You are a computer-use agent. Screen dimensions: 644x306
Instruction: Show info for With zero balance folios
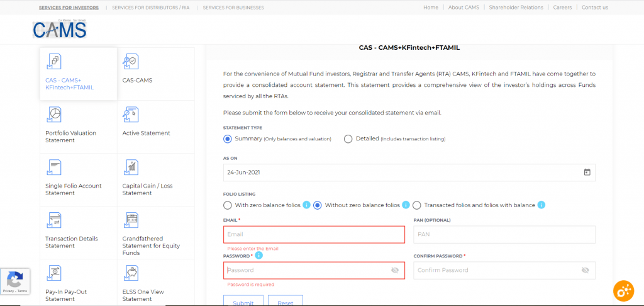306,205
